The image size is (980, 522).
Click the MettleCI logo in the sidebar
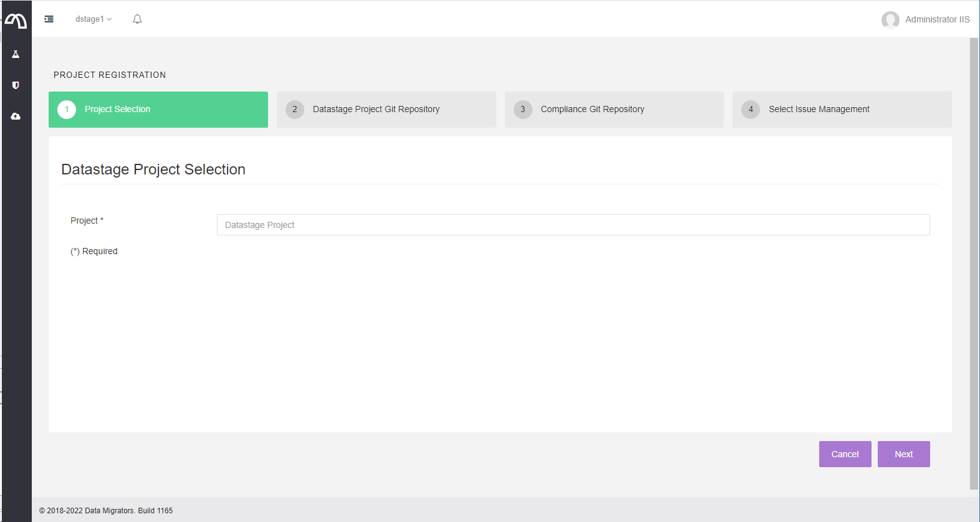pyautogui.click(x=16, y=21)
